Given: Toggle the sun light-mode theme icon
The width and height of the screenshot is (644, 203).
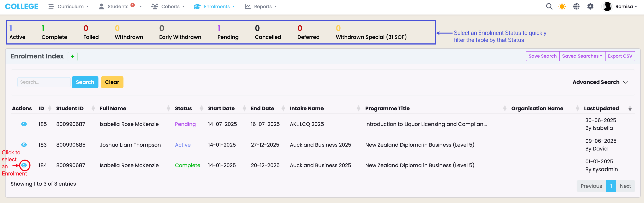Looking at the screenshot, I should [562, 6].
